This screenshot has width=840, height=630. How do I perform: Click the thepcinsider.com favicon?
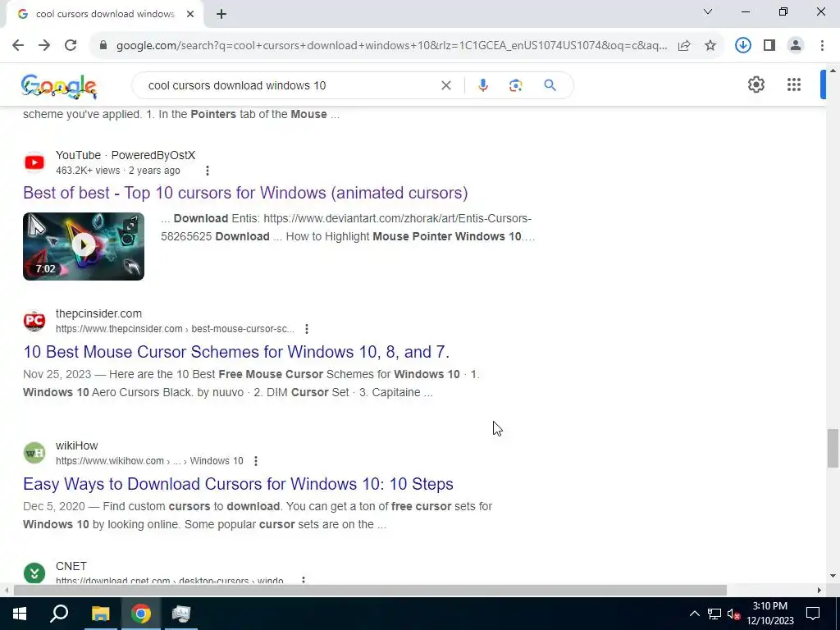(34, 321)
